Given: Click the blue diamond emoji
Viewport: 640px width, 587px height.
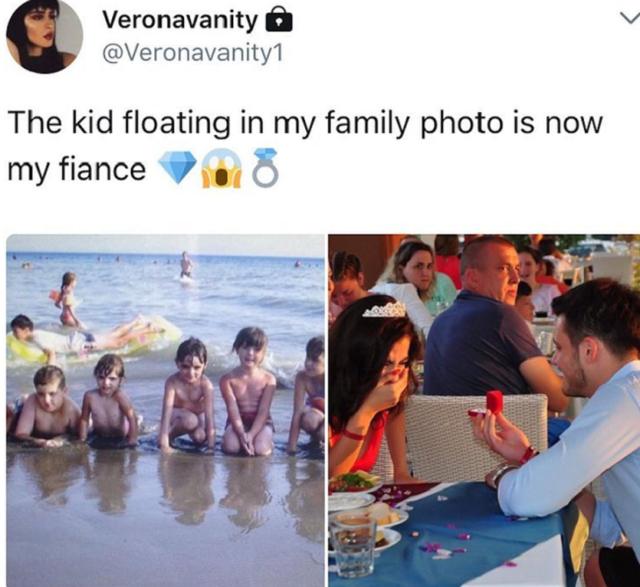Looking at the screenshot, I should [178, 168].
